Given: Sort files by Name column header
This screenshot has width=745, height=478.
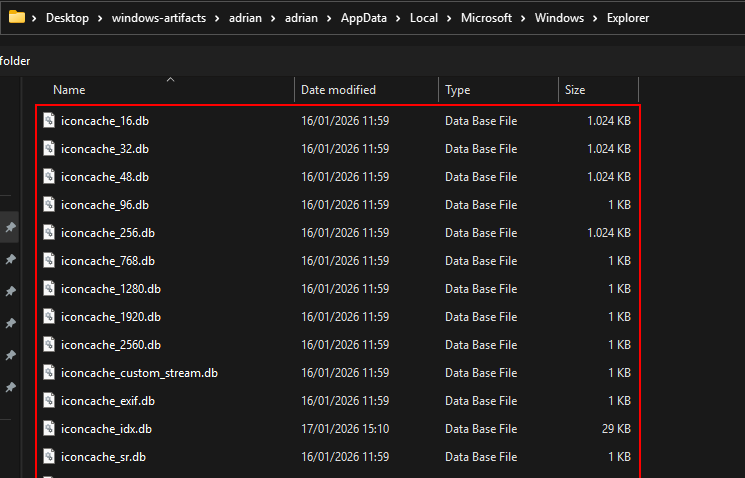Looking at the screenshot, I should point(69,90).
